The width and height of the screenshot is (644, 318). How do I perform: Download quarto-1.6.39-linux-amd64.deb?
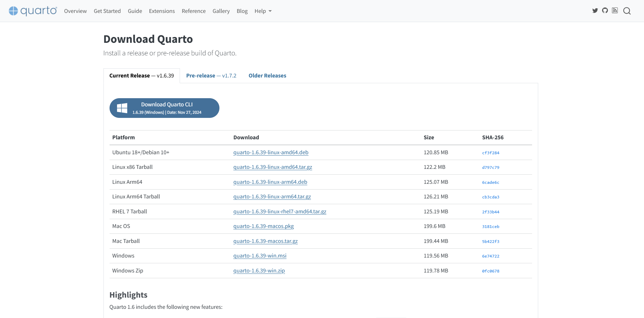[271, 153]
